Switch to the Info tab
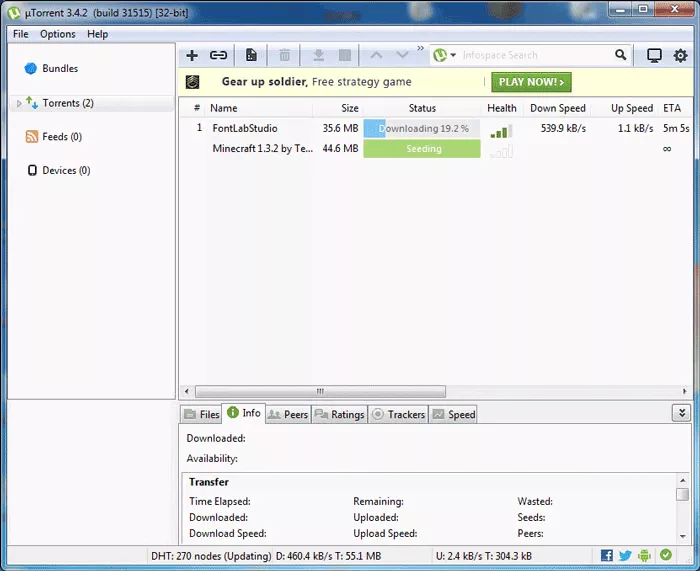The height and width of the screenshot is (571, 700). [244, 413]
